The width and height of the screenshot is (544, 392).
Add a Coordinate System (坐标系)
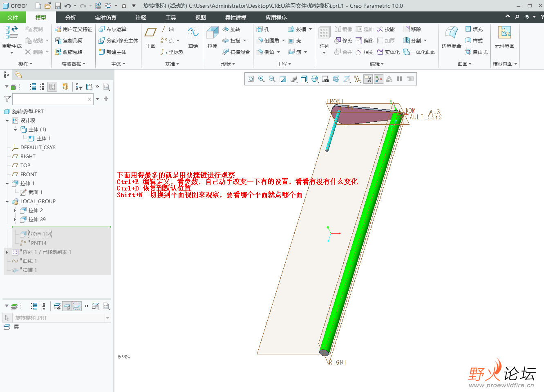pyautogui.click(x=172, y=52)
